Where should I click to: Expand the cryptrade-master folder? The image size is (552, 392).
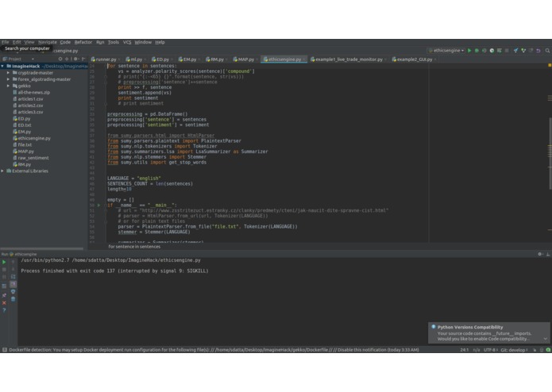pyautogui.click(x=8, y=73)
